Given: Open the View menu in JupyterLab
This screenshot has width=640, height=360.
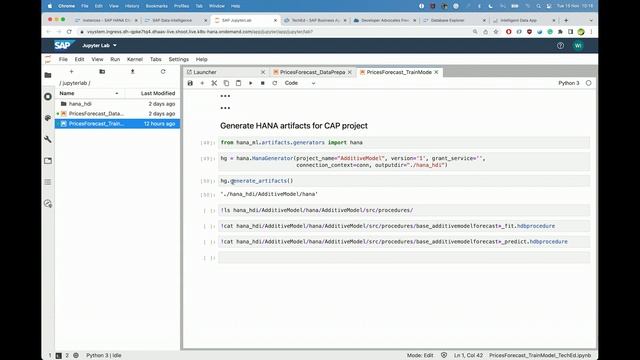Looking at the screenshot, I should (97, 59).
